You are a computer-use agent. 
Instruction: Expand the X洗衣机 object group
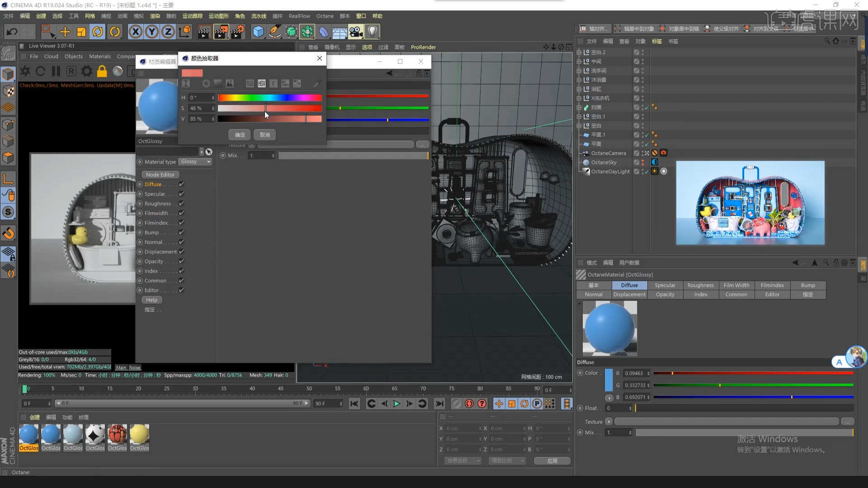coord(579,98)
